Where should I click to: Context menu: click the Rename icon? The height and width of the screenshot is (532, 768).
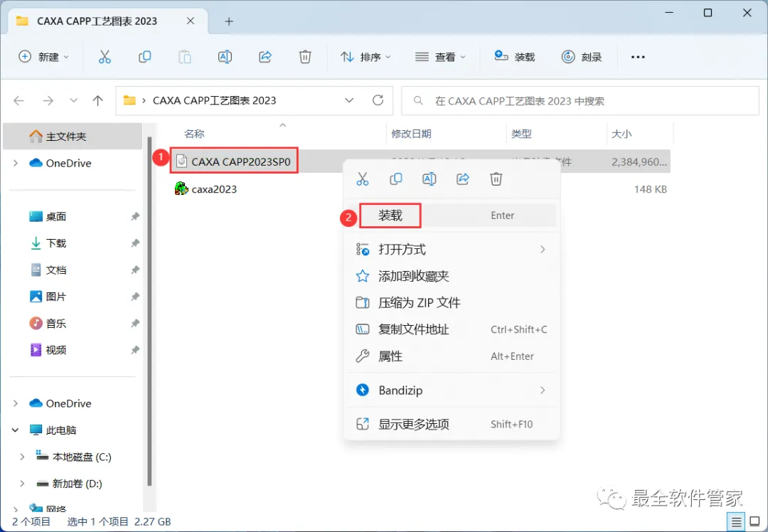(x=429, y=179)
